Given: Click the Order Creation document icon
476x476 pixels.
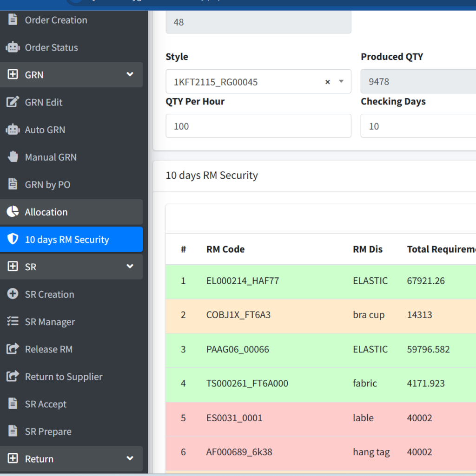Looking at the screenshot, I should tap(13, 20).
